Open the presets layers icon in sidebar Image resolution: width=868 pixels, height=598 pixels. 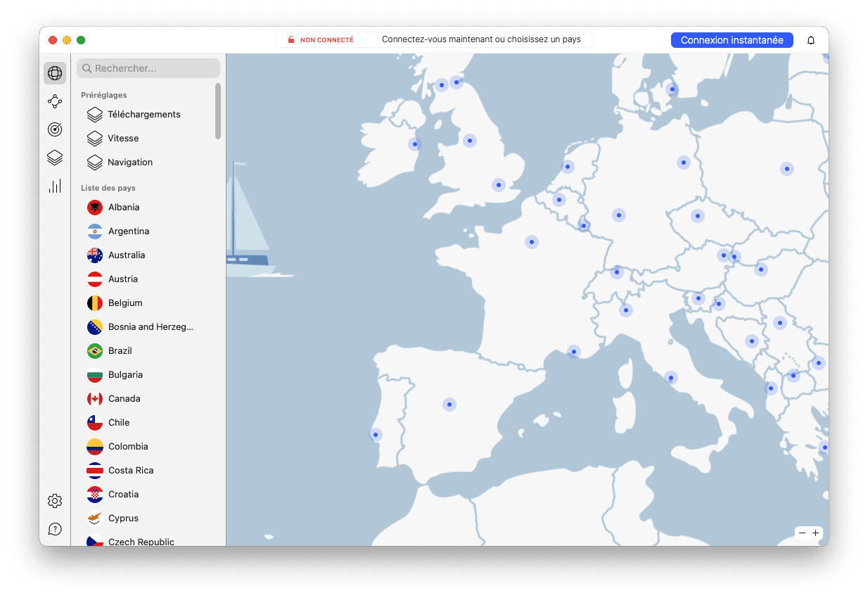tap(55, 158)
